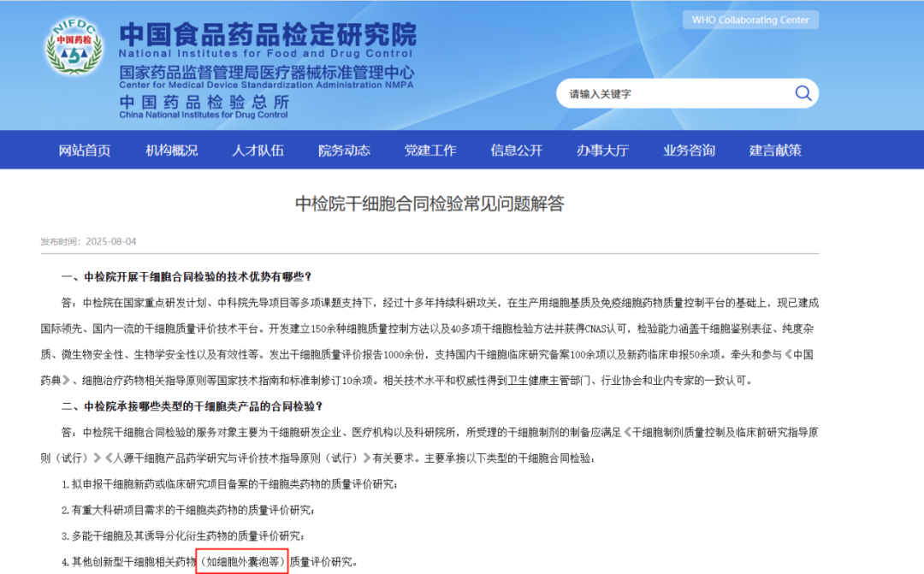Click the English text National Institutes for Food and Drug Control

tap(266, 54)
